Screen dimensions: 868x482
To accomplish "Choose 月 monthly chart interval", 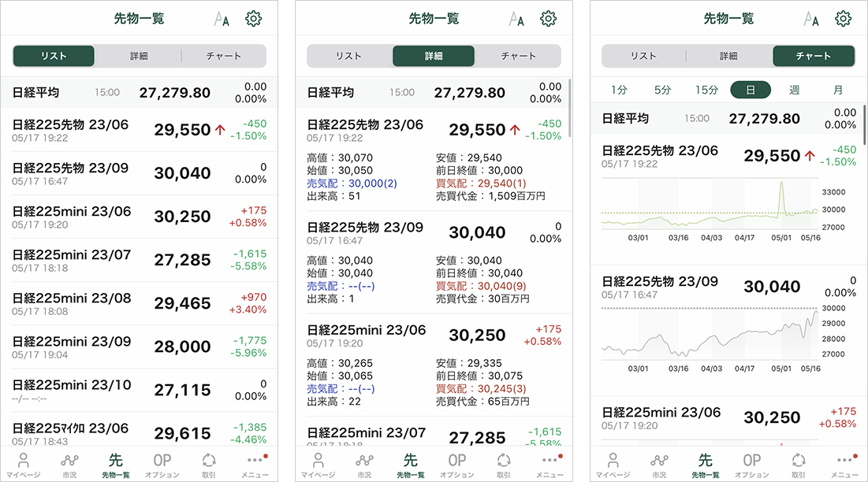I will pos(838,90).
